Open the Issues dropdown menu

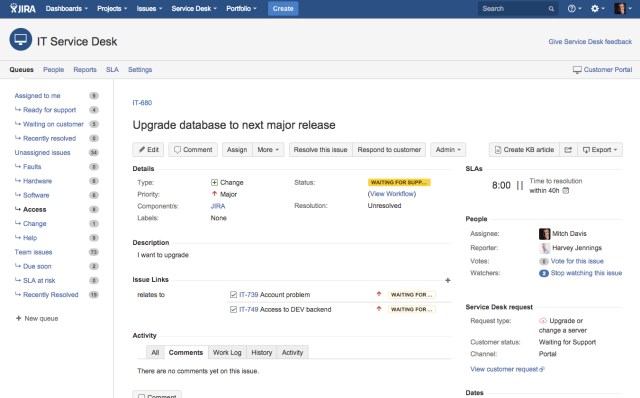149,9
